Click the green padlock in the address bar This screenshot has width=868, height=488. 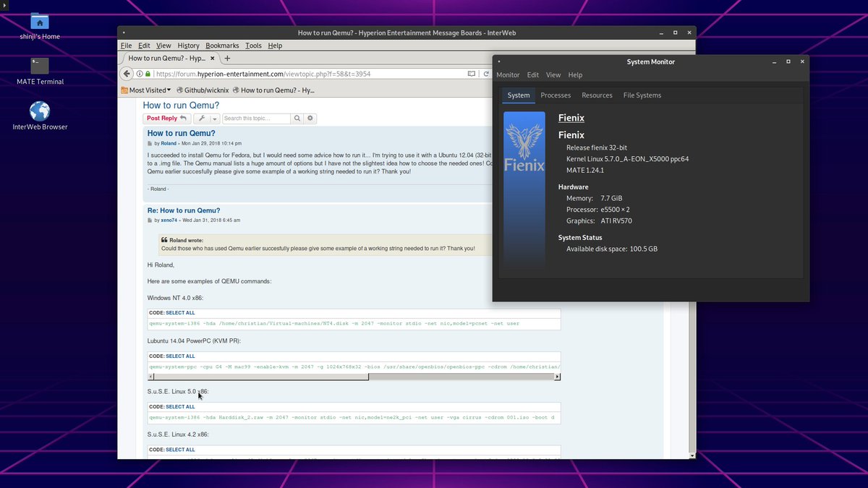coord(148,74)
